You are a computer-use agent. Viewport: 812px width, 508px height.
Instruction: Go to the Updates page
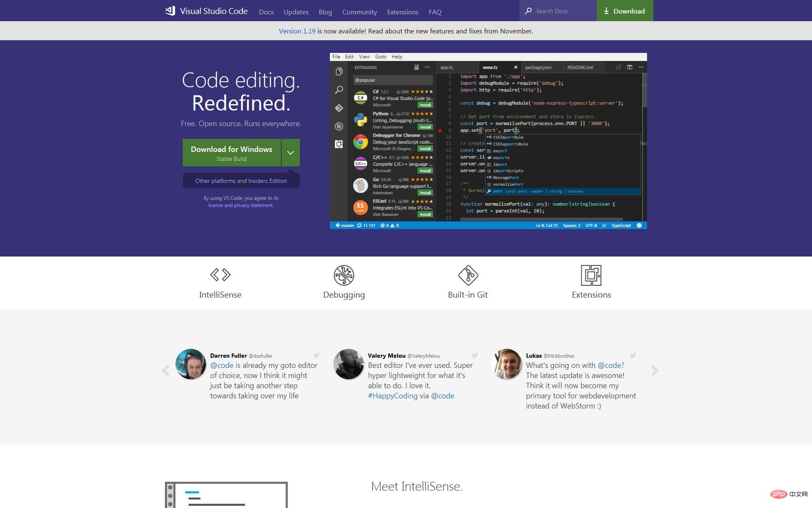pyautogui.click(x=296, y=12)
